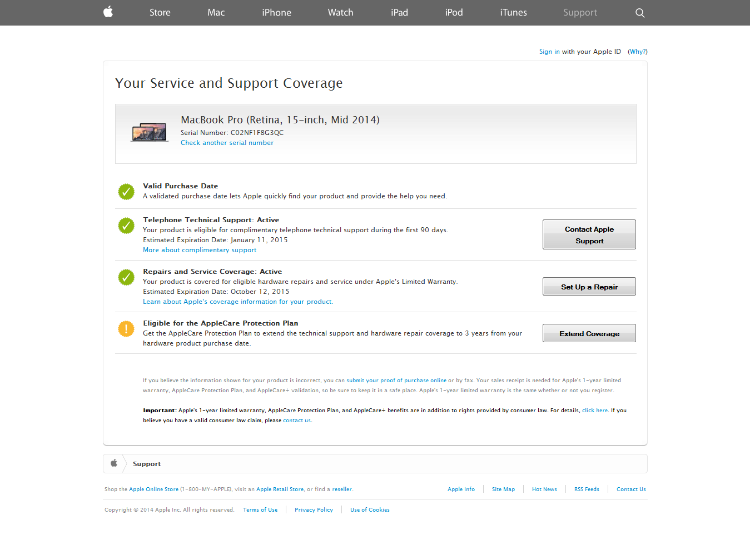Open the Privacy Policy link
The width and height of the screenshot is (750, 560).
click(314, 510)
